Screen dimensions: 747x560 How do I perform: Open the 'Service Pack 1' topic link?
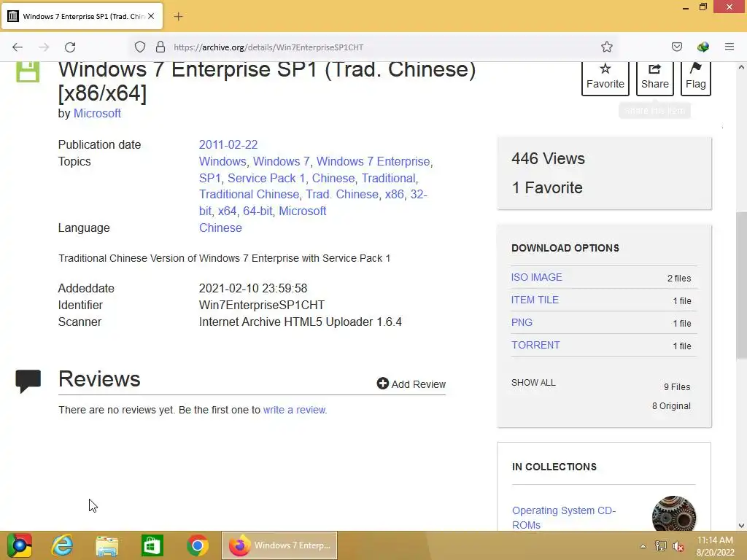[266, 178]
